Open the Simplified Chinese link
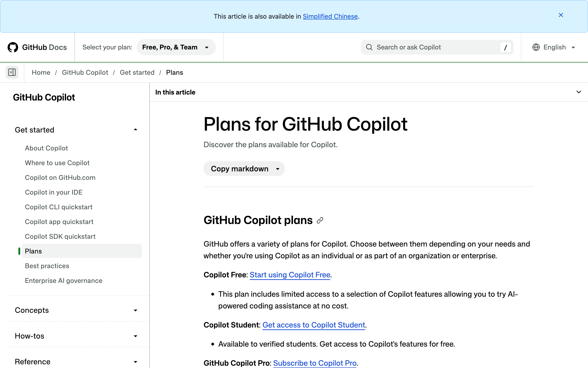 point(330,16)
